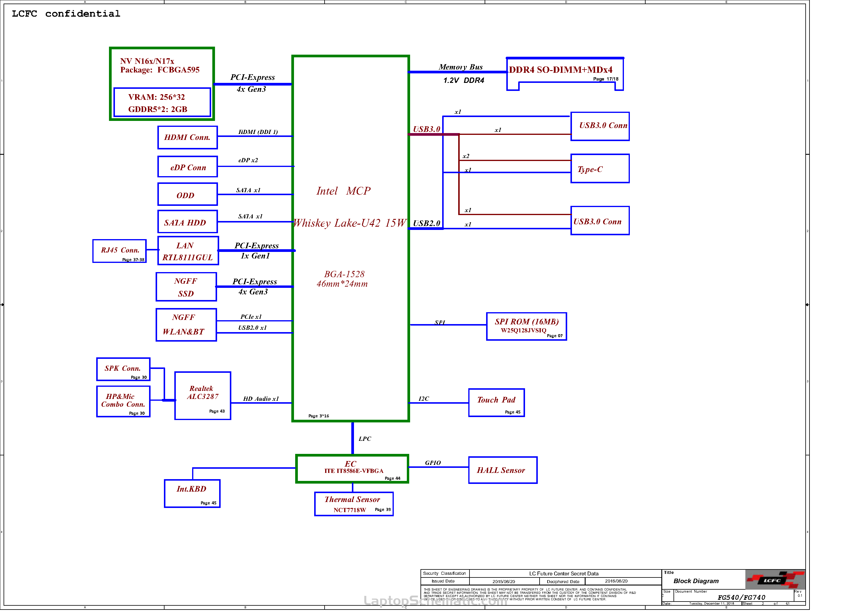Click the LAN RTL8111GUL block
The image size is (868, 614).
[x=188, y=251]
